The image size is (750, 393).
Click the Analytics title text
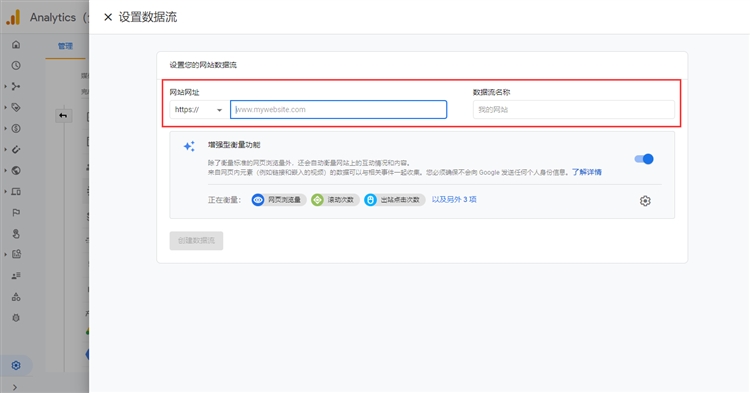tap(53, 17)
